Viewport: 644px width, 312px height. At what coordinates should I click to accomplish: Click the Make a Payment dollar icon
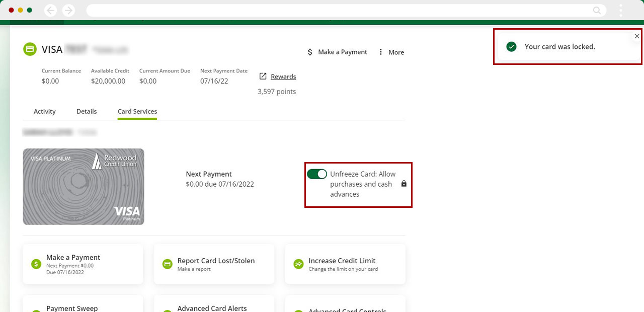point(310,52)
